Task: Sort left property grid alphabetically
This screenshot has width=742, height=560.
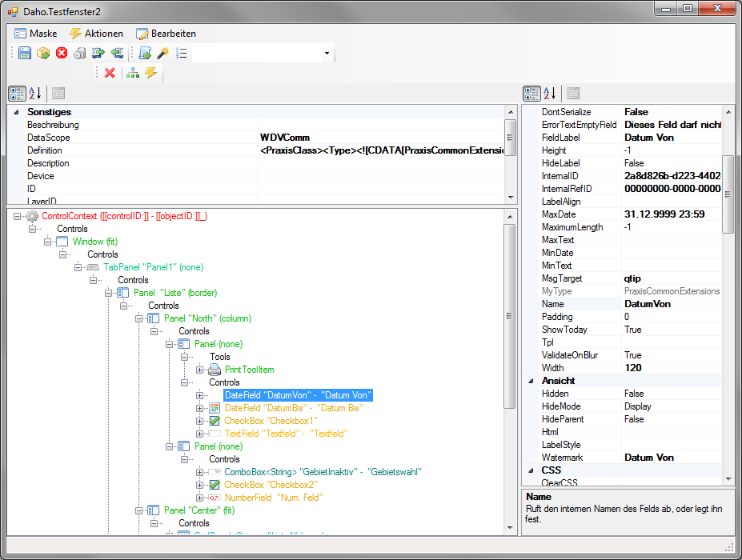Action: point(35,94)
